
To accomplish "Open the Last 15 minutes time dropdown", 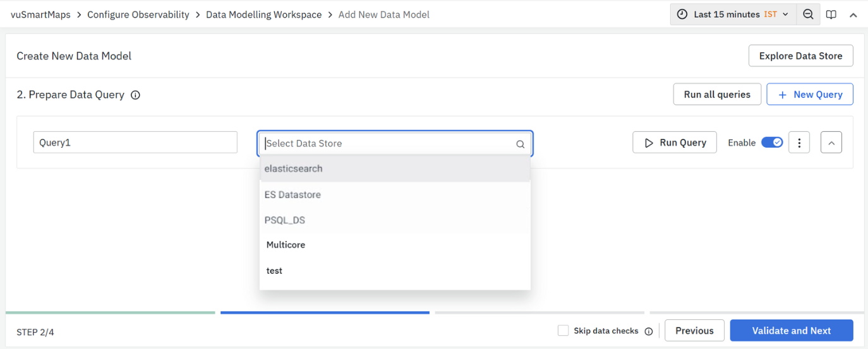I will [733, 15].
